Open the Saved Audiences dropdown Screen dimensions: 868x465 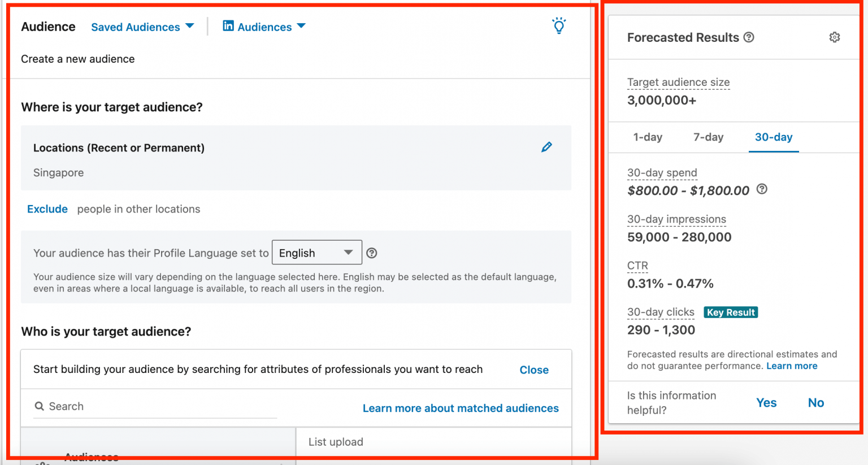[x=142, y=27]
